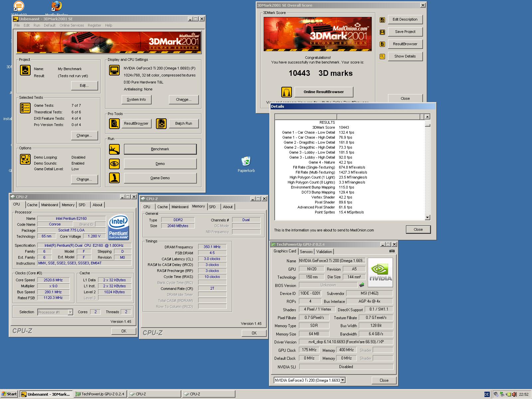Click the Core Speed value in CPU-Z

[53, 280]
